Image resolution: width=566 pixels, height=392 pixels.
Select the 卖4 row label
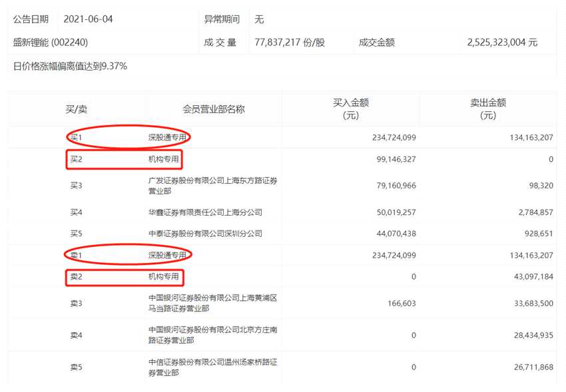tap(76, 335)
